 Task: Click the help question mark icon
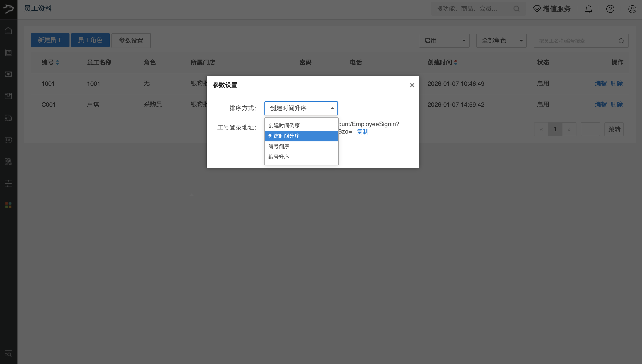point(610,9)
